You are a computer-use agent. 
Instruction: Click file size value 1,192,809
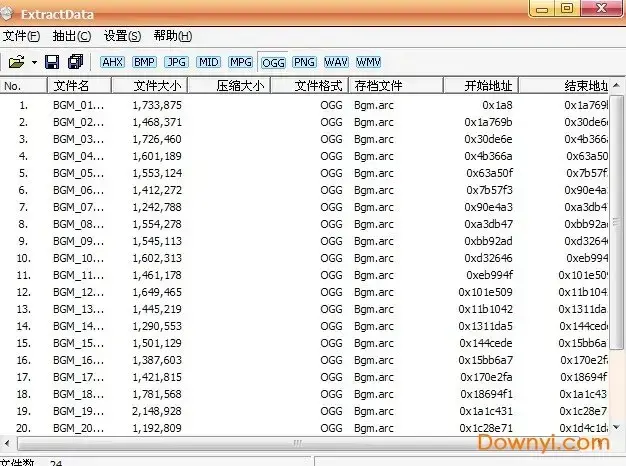(x=157, y=428)
